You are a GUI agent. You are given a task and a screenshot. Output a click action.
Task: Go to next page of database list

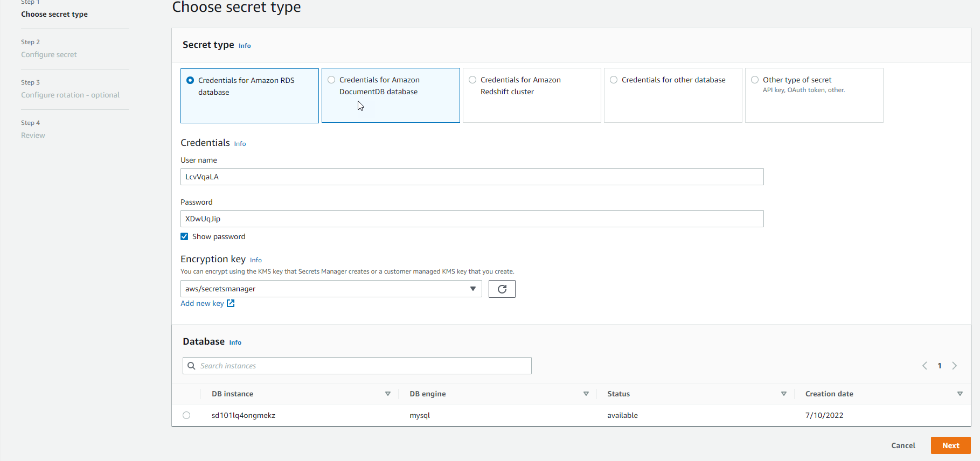pos(954,366)
